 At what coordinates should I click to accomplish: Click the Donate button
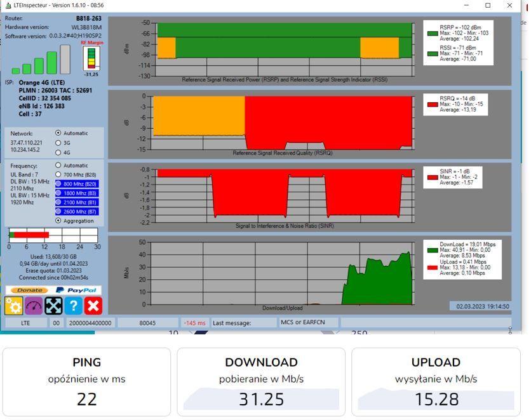(x=29, y=290)
